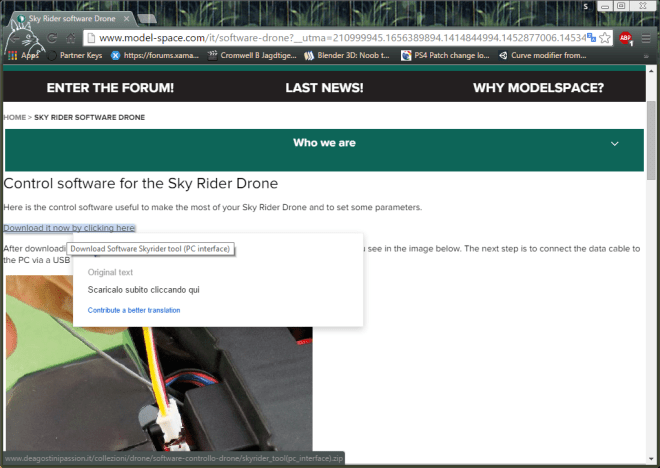Open the Chrome hamburger menu
Viewport: 660px width, 468px height.
pyautogui.click(x=645, y=38)
